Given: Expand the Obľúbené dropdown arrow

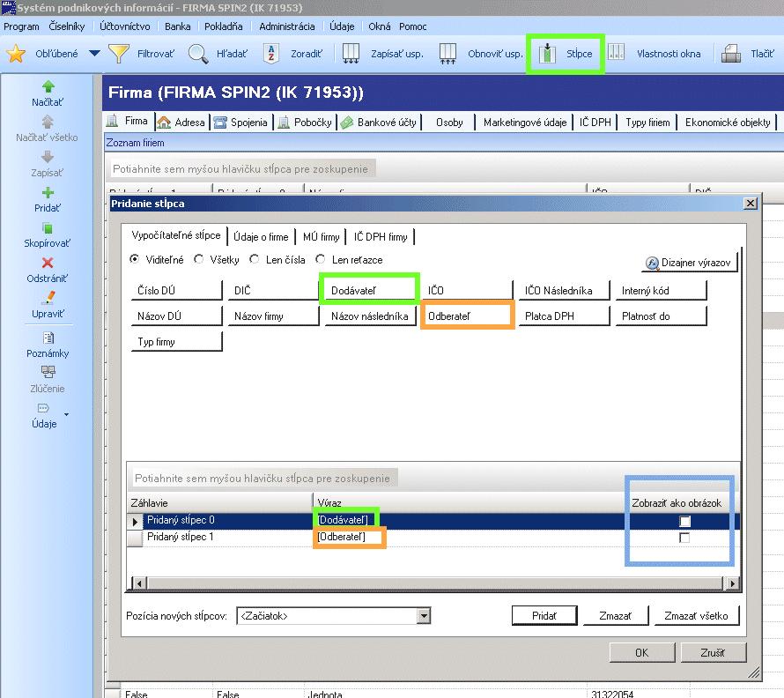Looking at the screenshot, I should coord(94,53).
